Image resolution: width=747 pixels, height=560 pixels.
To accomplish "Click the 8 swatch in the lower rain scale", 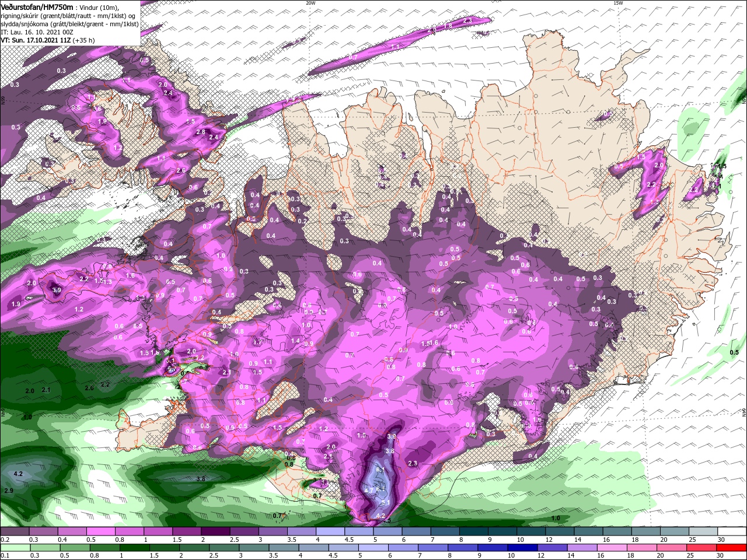I will point(462,548).
